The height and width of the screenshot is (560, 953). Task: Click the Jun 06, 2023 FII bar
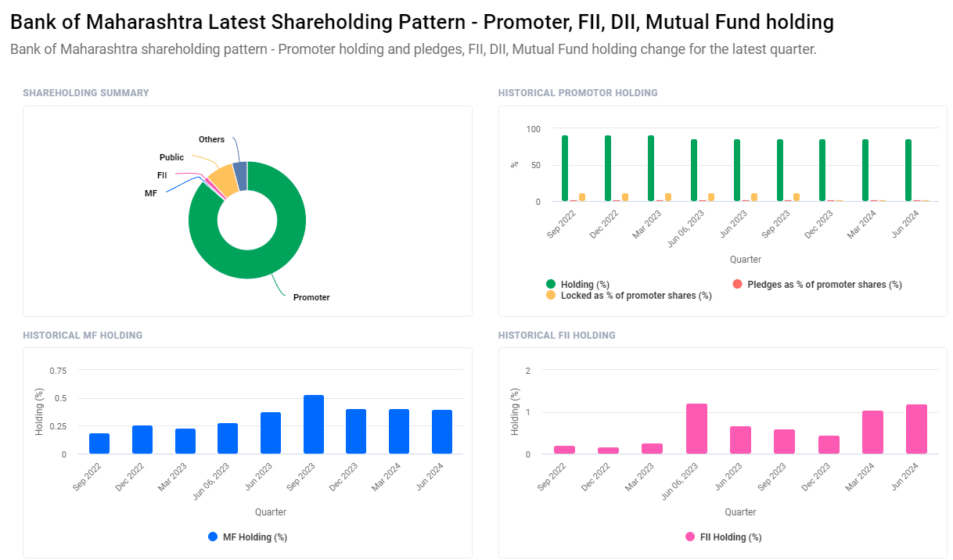click(696, 429)
